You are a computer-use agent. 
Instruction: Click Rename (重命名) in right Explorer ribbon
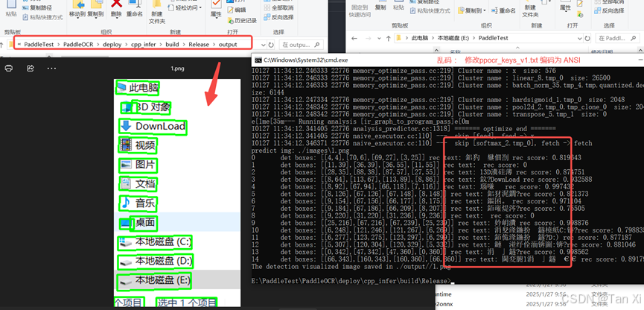coord(503,10)
